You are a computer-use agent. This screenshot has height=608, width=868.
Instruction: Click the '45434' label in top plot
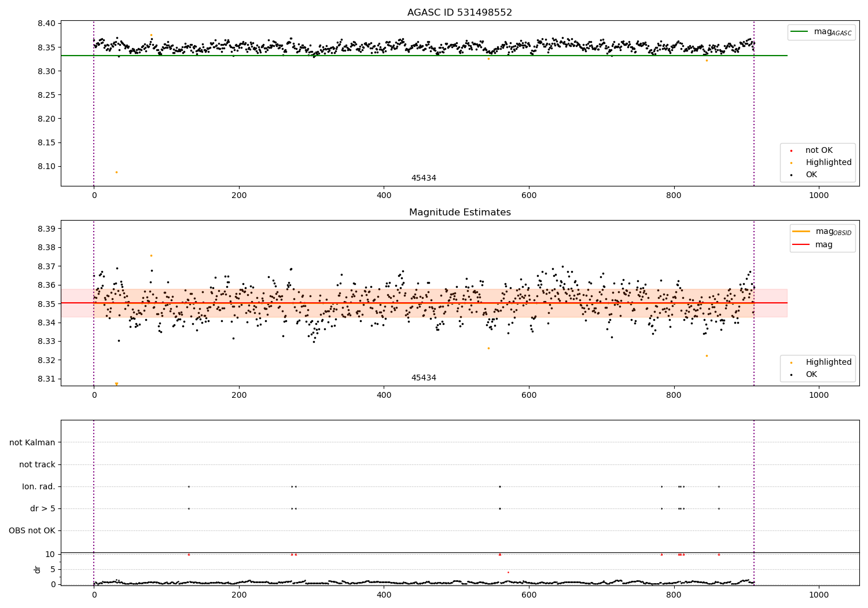coord(424,178)
